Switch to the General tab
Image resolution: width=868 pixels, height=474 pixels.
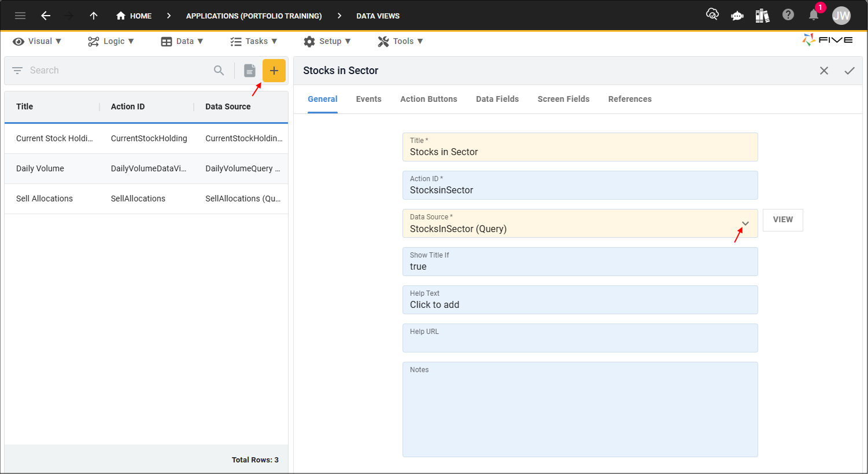323,99
